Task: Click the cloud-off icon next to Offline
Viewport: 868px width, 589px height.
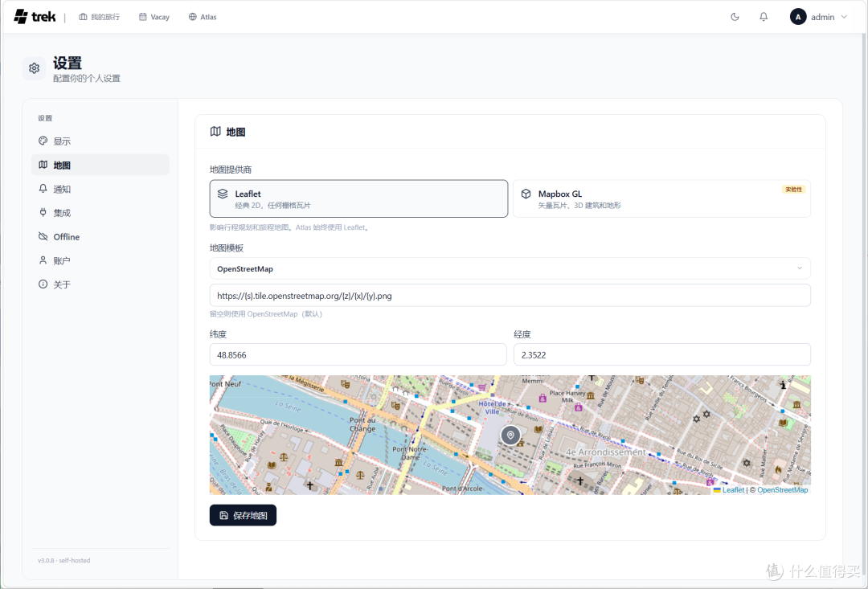Action: 43,236
